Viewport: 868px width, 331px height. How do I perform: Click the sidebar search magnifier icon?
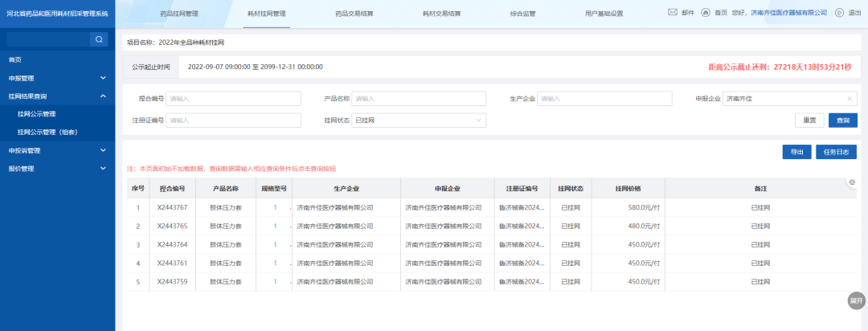coord(98,39)
